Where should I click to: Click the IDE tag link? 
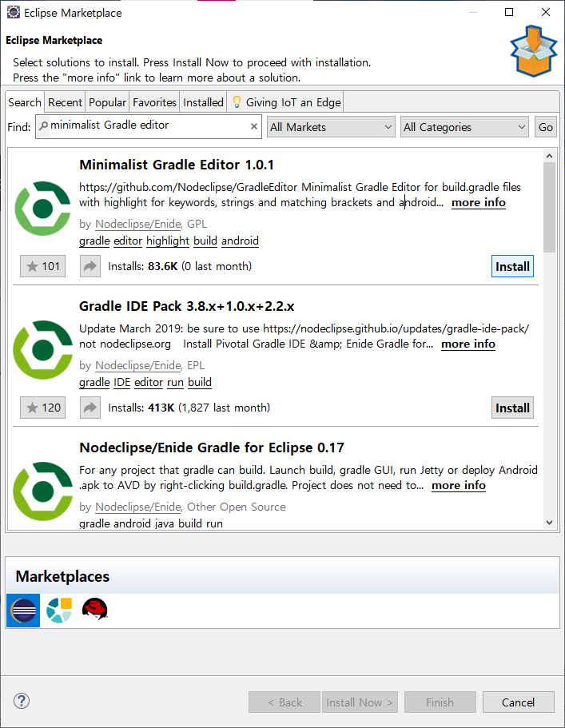pos(121,382)
